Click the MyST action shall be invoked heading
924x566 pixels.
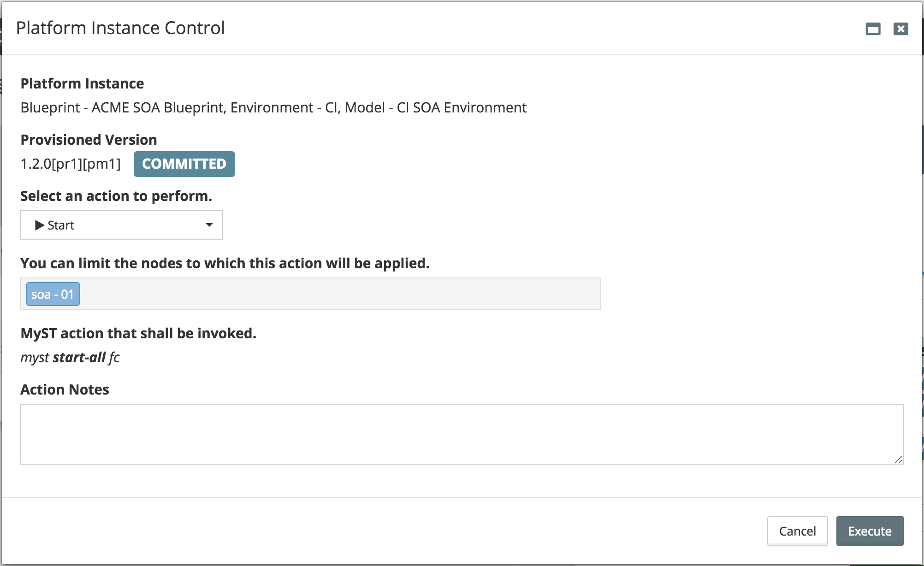(x=138, y=333)
